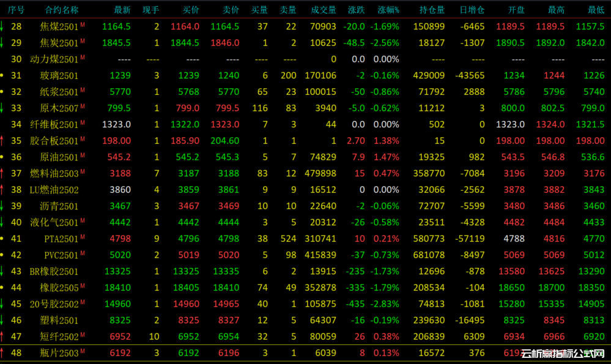Click row number 36
Image resolution: width=611 pixels, height=364 pixels.
pos(16,157)
